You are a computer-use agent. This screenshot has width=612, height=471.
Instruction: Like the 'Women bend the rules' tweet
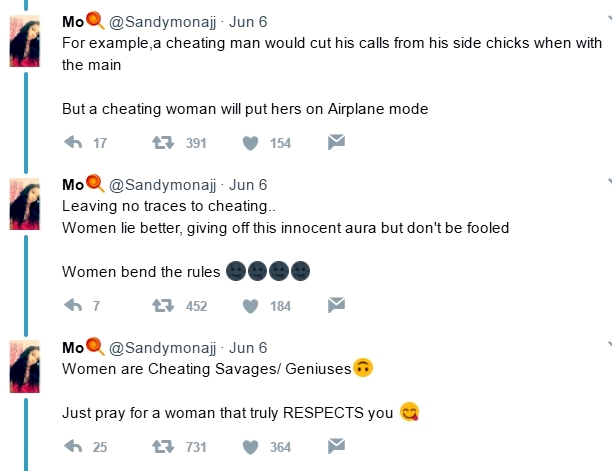tap(250, 305)
